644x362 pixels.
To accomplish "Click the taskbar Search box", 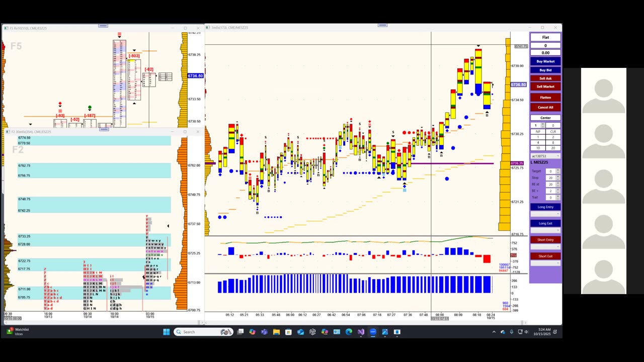I will click(203, 332).
